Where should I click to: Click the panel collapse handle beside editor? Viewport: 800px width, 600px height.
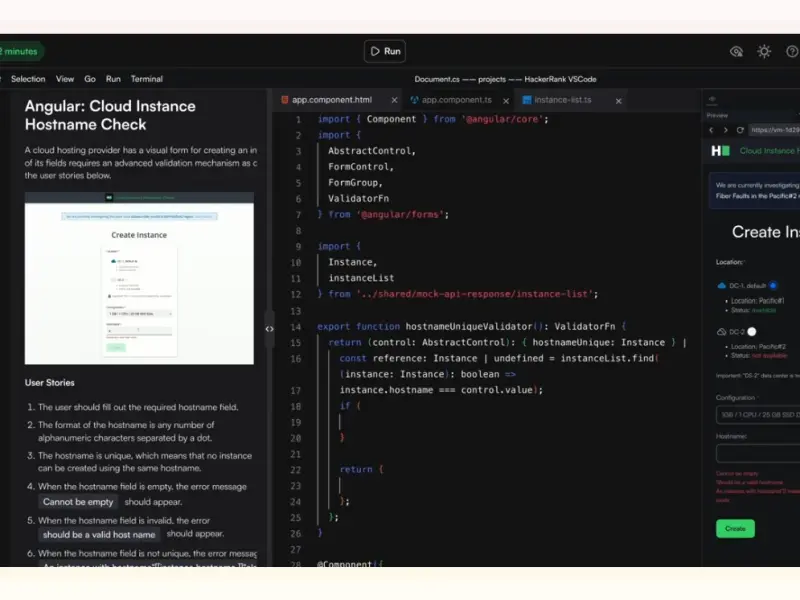tap(269, 328)
